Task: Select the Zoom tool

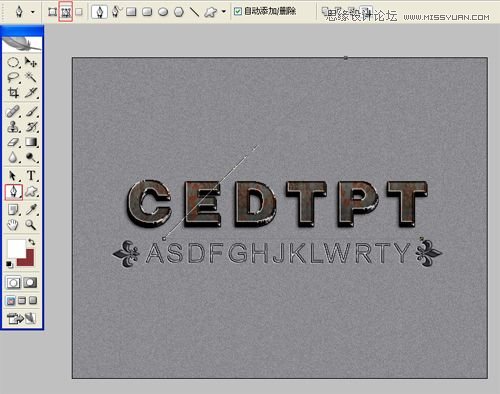Action: pyautogui.click(x=31, y=225)
